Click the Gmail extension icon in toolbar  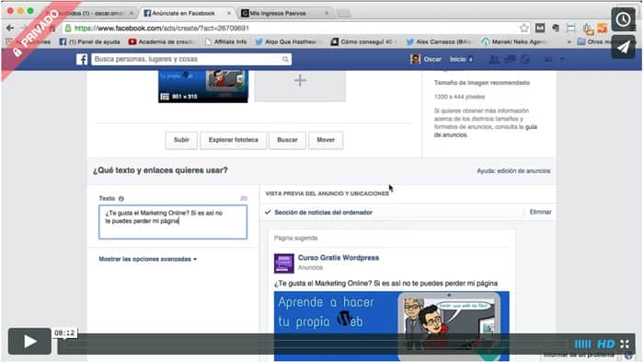click(540, 28)
